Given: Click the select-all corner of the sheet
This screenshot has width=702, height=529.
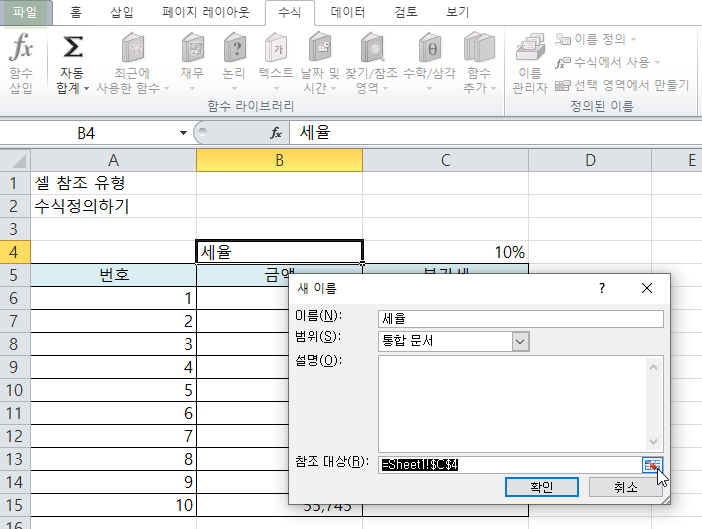Looking at the screenshot, I should tap(15, 160).
